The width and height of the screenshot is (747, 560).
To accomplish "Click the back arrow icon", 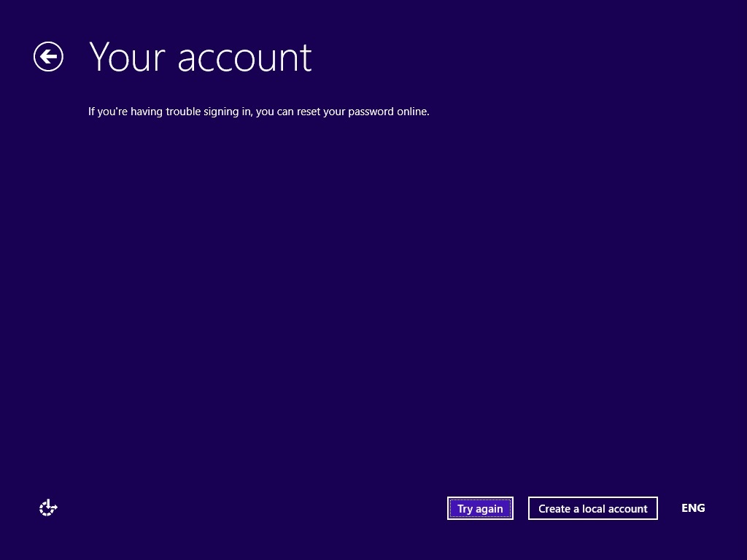I will [48, 57].
